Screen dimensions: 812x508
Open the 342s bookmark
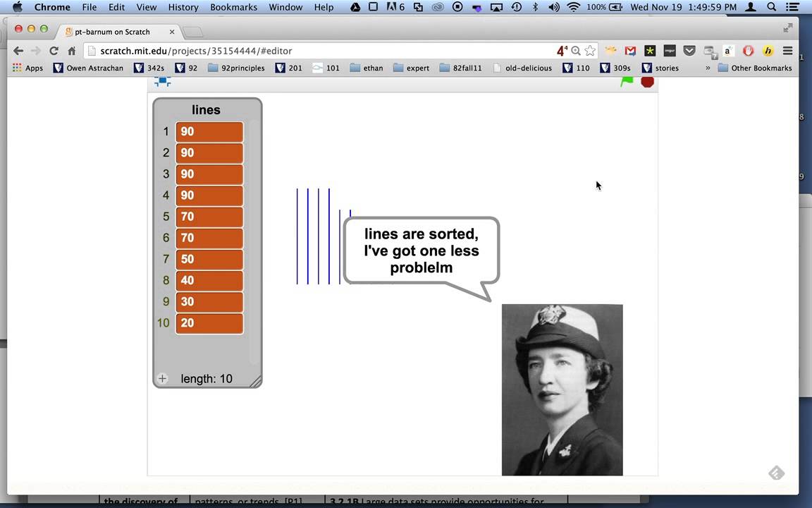click(x=149, y=68)
